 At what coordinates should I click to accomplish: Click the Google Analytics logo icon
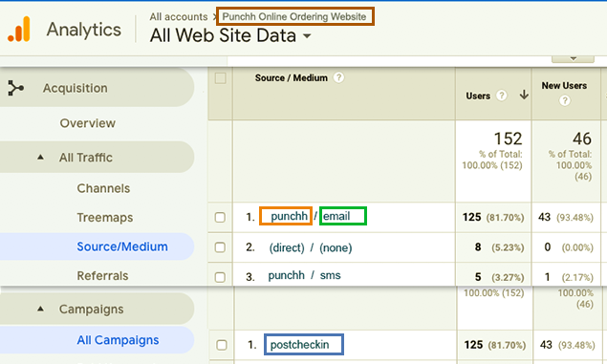point(18,29)
